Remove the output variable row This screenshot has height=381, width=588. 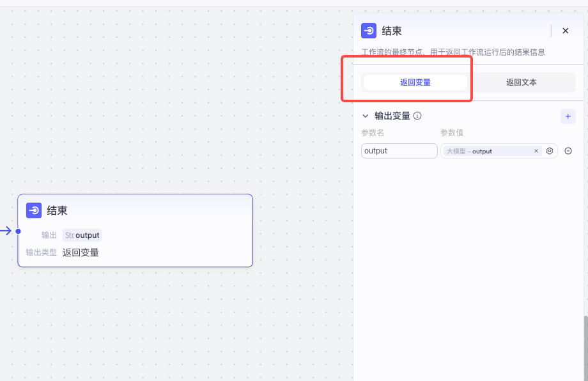(568, 151)
